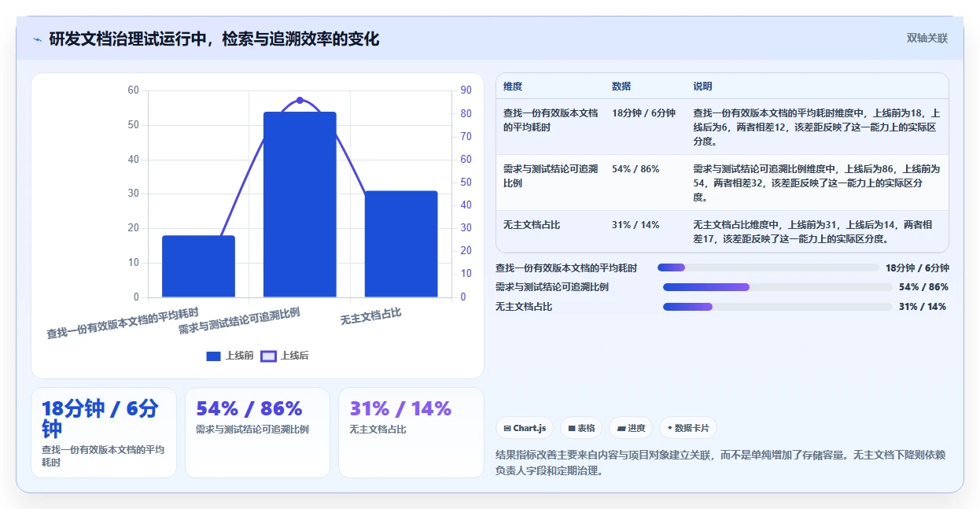Click table row label 需求与测试结论可追溯比例
This screenshot has width=980, height=509.
[x=551, y=176]
